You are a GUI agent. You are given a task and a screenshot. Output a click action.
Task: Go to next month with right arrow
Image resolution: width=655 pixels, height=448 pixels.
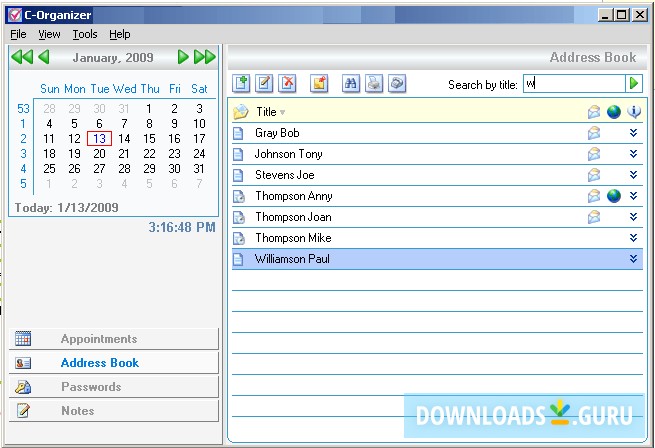click(183, 57)
